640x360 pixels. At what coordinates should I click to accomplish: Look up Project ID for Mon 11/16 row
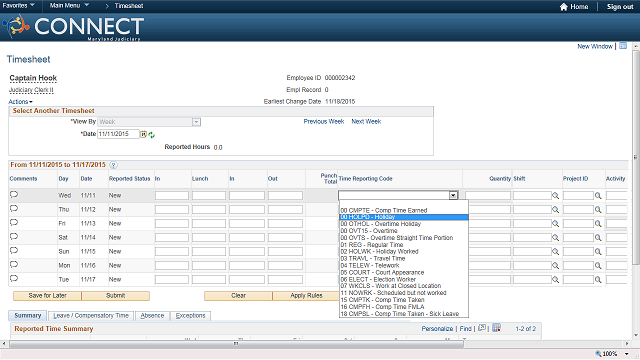click(598, 266)
